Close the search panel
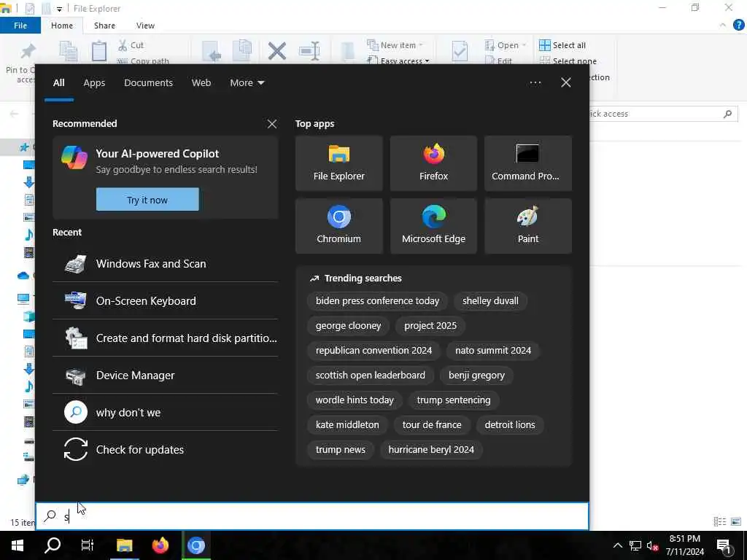The height and width of the screenshot is (560, 747). coord(566,83)
